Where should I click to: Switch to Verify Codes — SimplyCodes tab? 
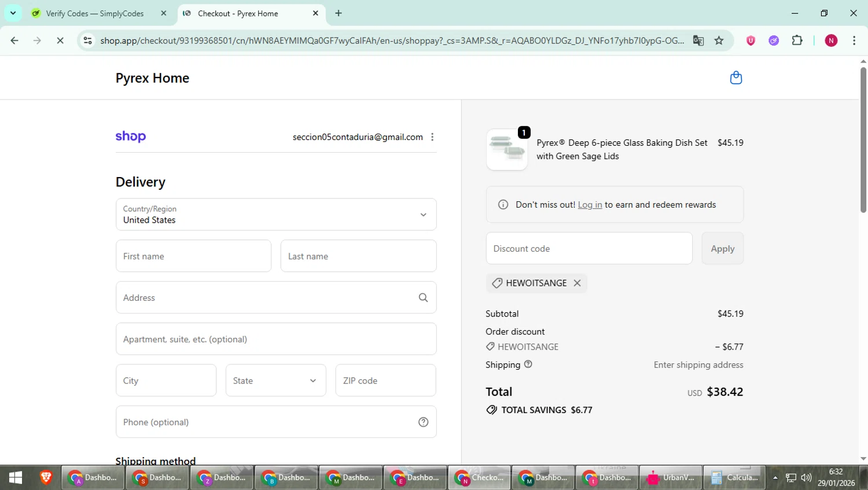click(94, 13)
